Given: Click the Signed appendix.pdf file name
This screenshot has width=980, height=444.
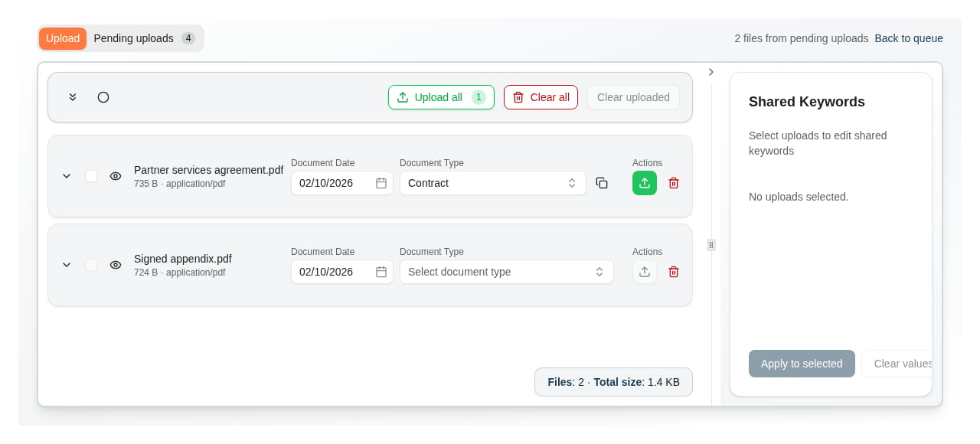Looking at the screenshot, I should tap(183, 259).
